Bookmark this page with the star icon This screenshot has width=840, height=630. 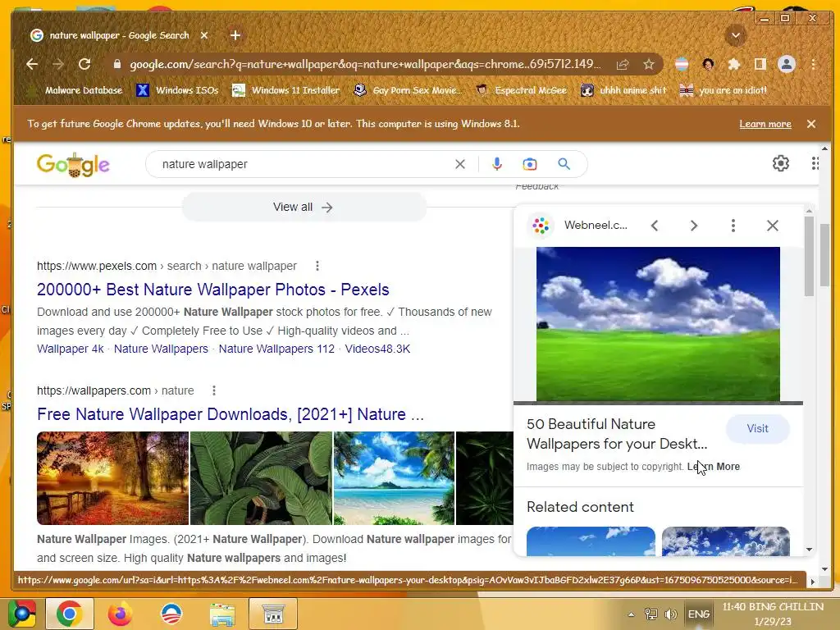[649, 64]
